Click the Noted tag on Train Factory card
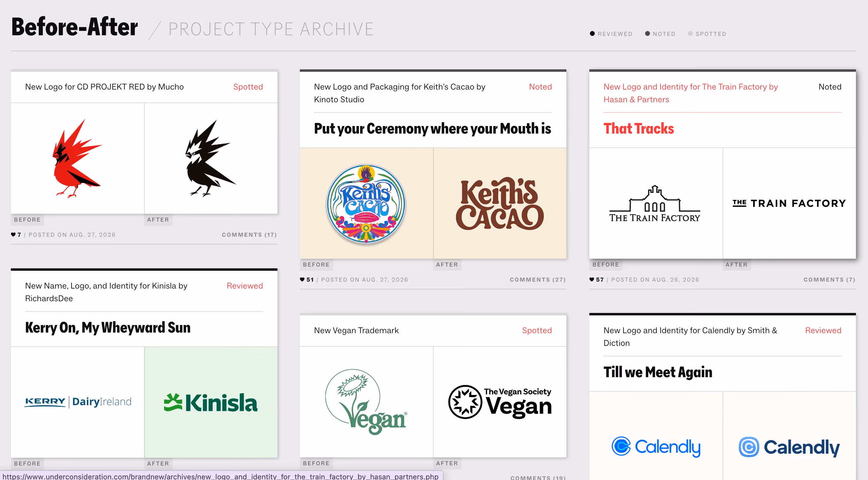The height and width of the screenshot is (480, 868). [x=830, y=87]
